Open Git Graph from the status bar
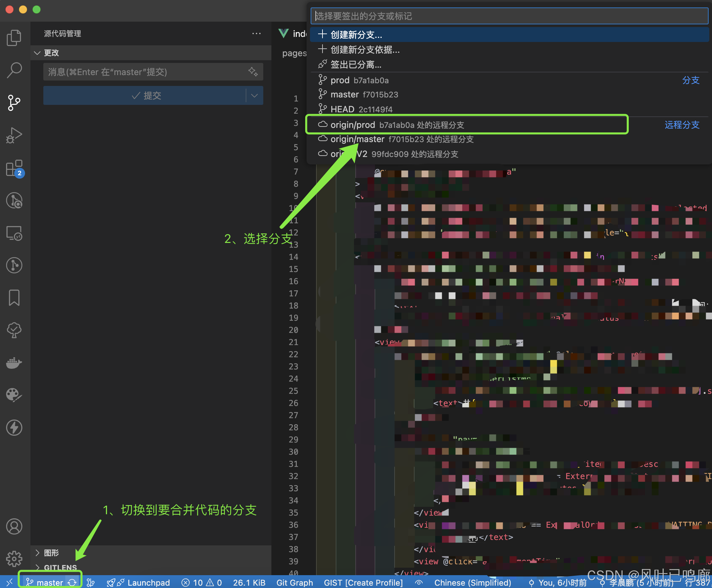 [x=294, y=583]
